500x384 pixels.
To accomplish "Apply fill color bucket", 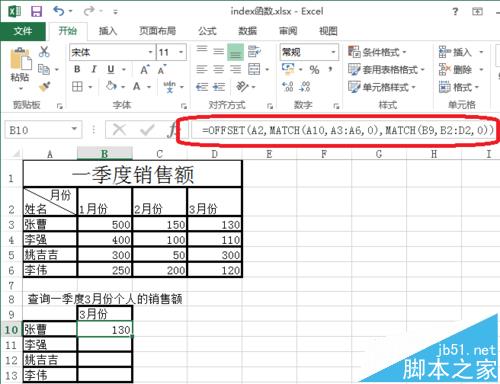I will coord(111,86).
